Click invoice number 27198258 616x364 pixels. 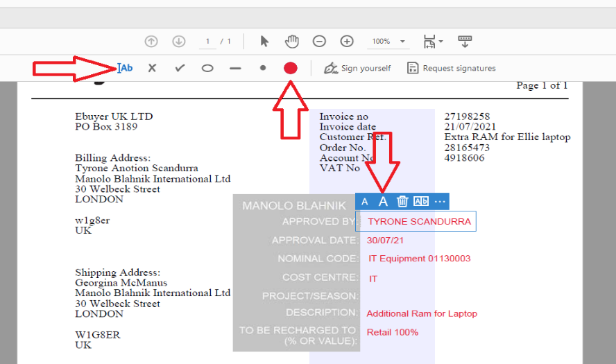point(467,116)
